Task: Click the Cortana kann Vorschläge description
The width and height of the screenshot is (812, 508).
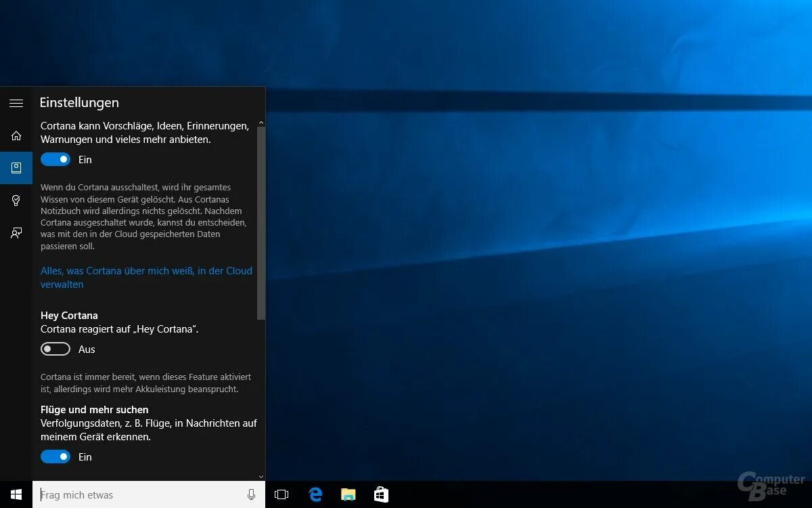Action: point(145,133)
